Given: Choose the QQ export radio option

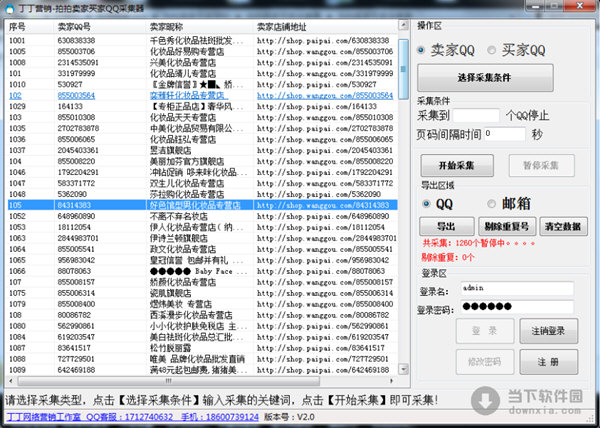Looking at the screenshot, I should 426,204.
